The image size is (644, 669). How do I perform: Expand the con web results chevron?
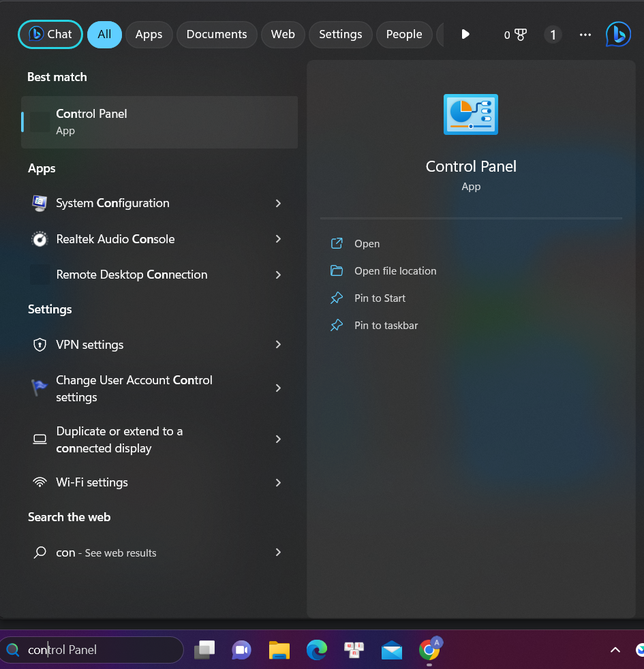pyautogui.click(x=278, y=552)
